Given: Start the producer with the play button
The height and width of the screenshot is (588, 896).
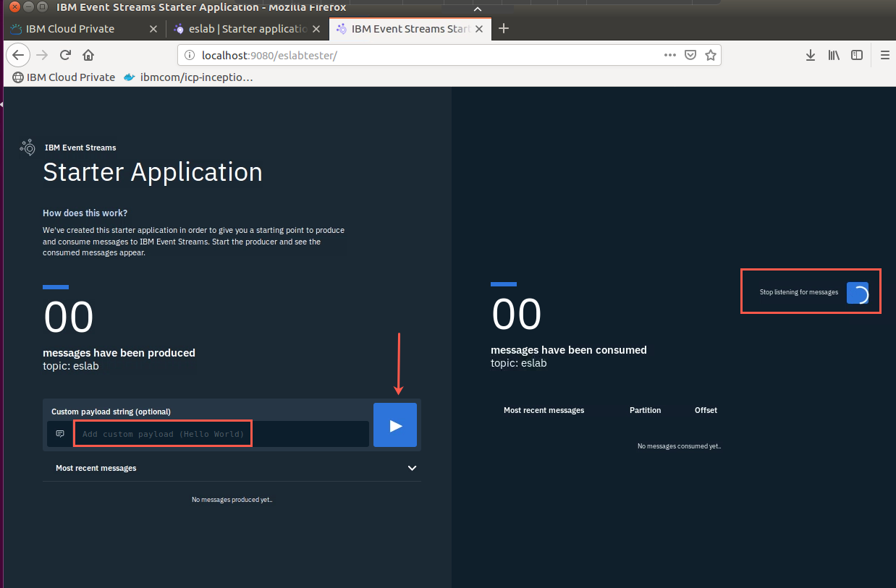Looking at the screenshot, I should coord(395,425).
